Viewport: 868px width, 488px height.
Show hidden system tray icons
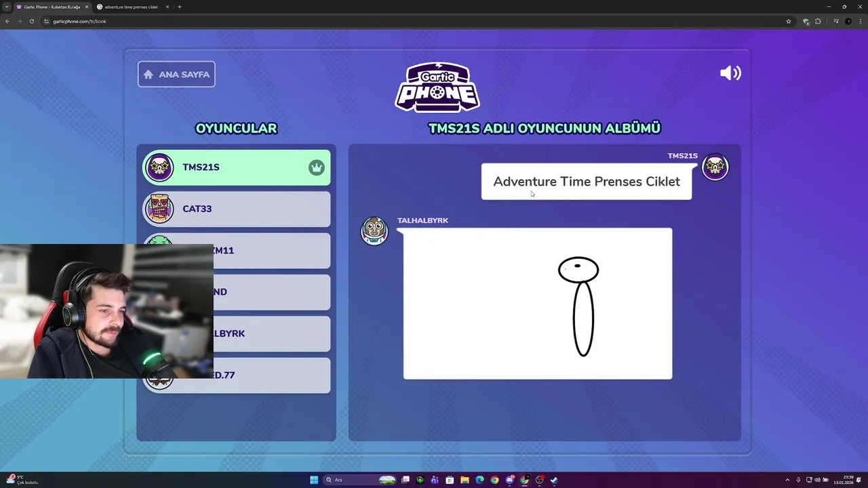(787, 480)
